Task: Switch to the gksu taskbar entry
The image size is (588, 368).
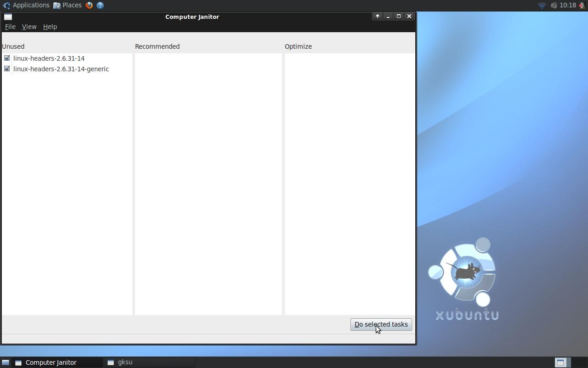Action: click(150, 362)
